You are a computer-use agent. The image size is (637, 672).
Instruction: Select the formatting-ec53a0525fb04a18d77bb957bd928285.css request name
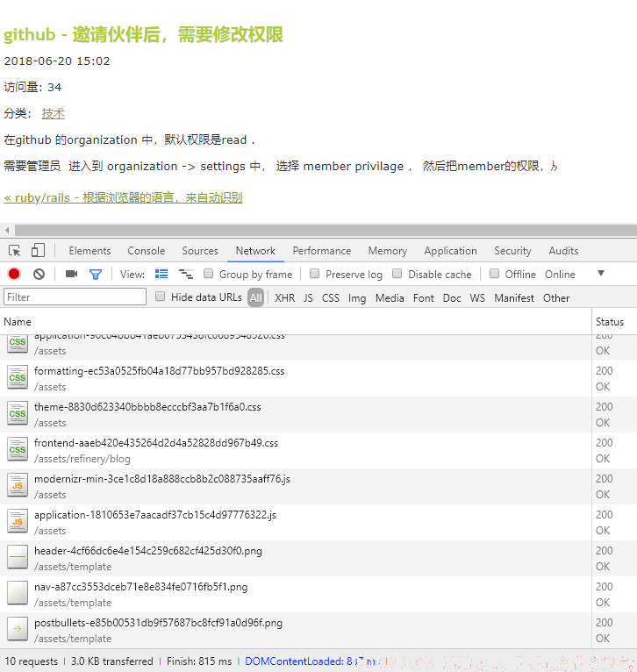coord(159,371)
